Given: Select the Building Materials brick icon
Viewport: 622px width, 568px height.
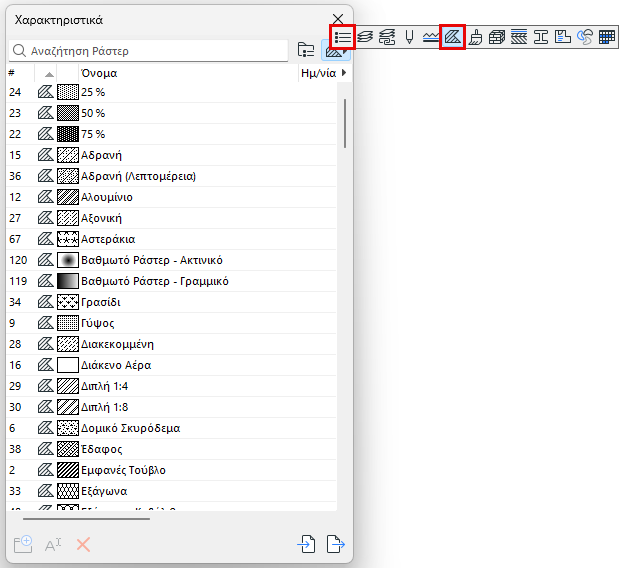Looking at the screenshot, I should coord(497,37).
